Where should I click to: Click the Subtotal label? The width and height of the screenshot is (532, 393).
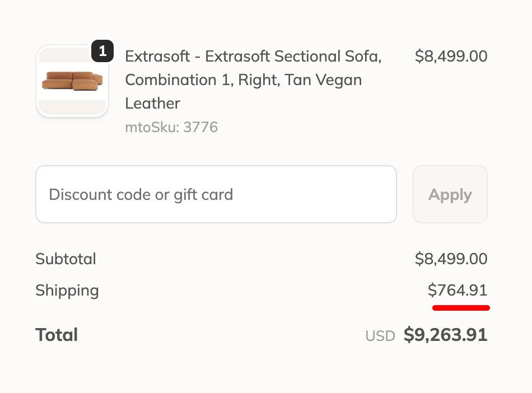click(x=66, y=259)
